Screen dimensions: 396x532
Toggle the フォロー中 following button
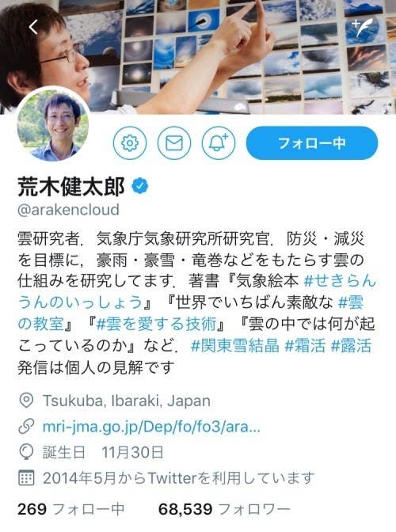click(x=312, y=142)
